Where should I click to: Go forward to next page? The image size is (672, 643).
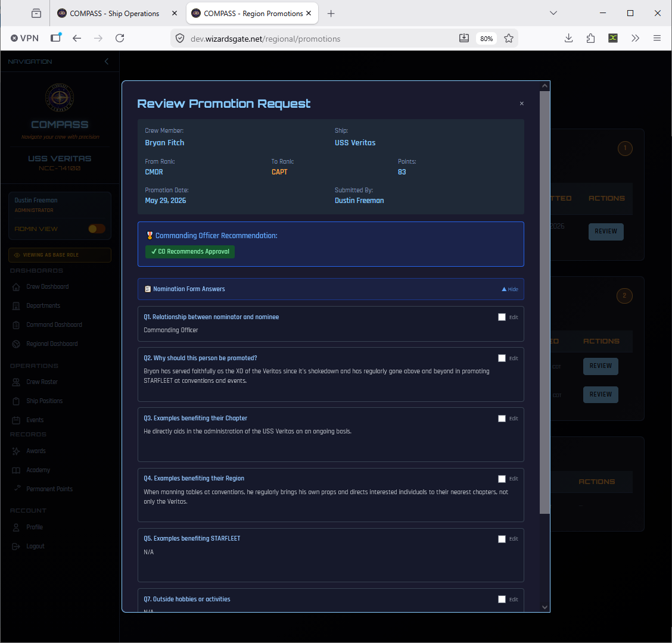[x=98, y=39]
